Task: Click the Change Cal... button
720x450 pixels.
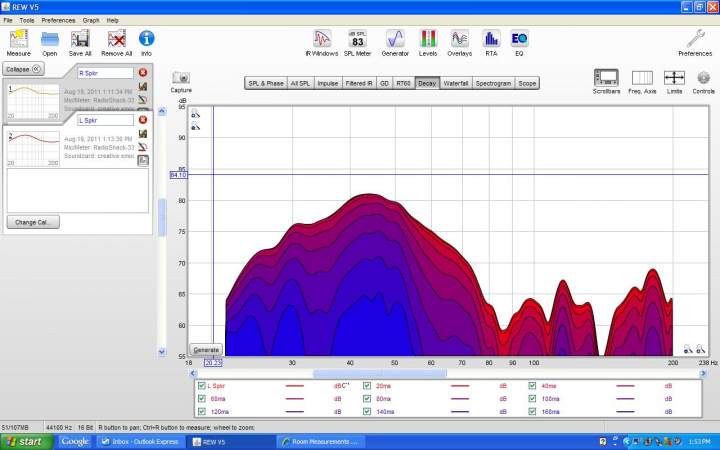Action: click(33, 222)
